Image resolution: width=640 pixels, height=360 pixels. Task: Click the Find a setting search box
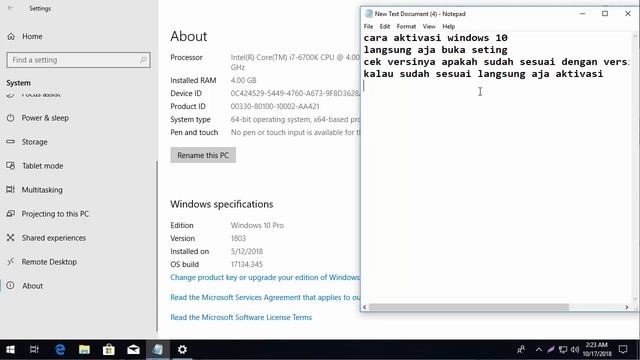78,60
